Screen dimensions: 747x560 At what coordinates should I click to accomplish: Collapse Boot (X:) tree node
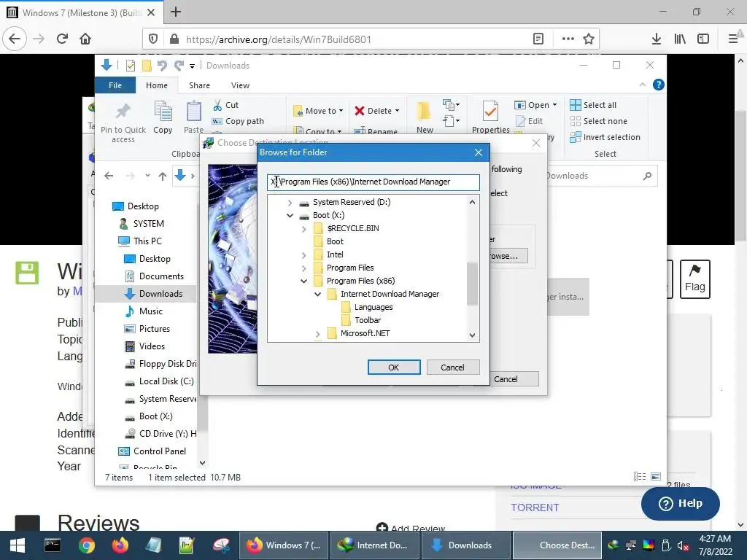tap(290, 215)
